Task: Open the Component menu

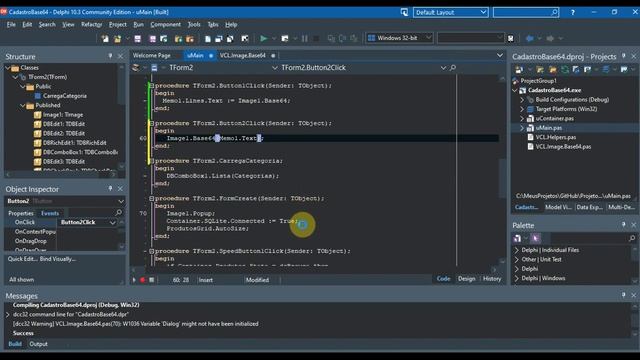Action: [x=165, y=25]
